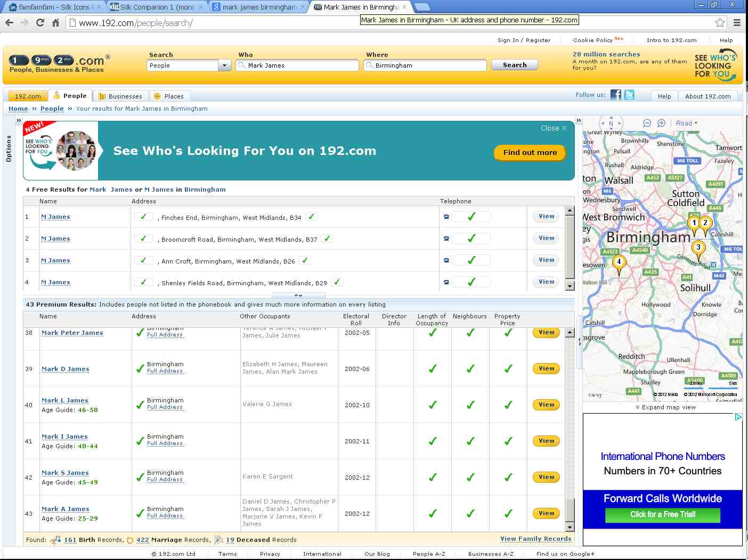Screen dimensions: 748x560
Task: Click Full Address for Mark L James
Action: (165, 407)
